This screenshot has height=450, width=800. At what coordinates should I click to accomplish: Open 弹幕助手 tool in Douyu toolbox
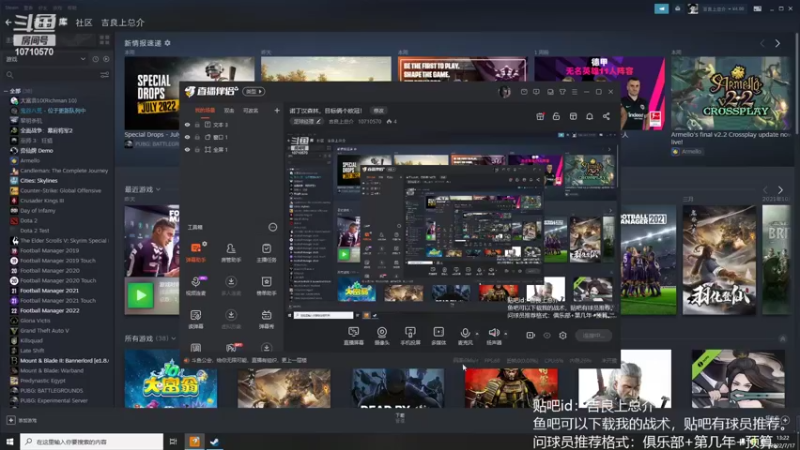196,252
